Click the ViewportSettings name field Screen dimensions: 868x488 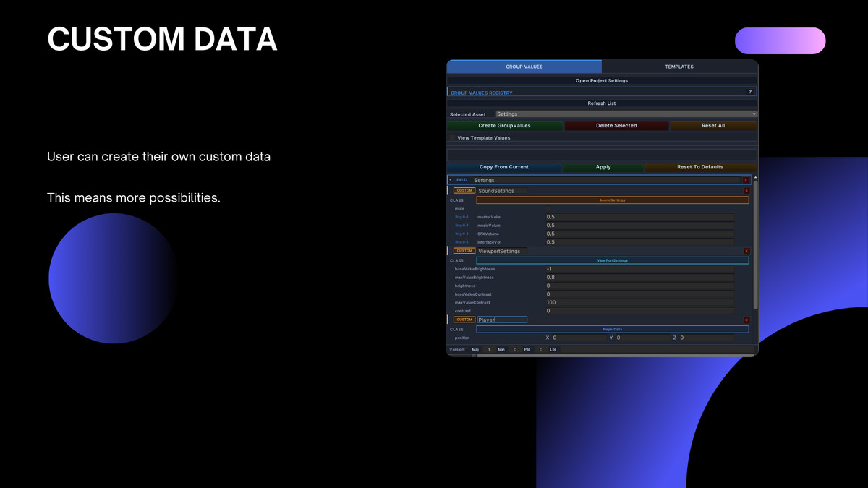click(502, 251)
